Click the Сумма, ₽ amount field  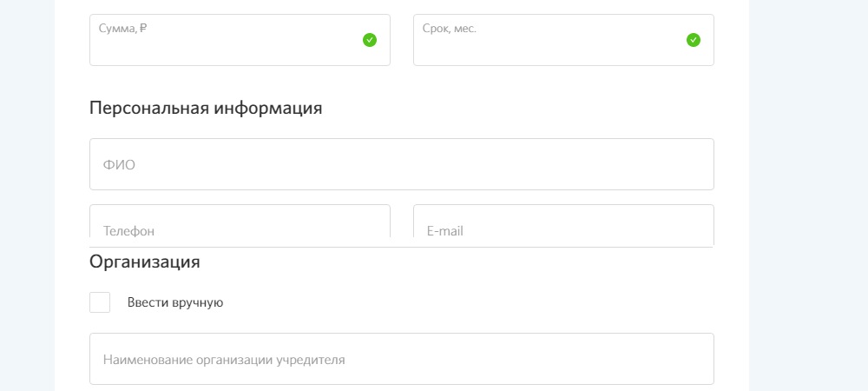click(240, 40)
